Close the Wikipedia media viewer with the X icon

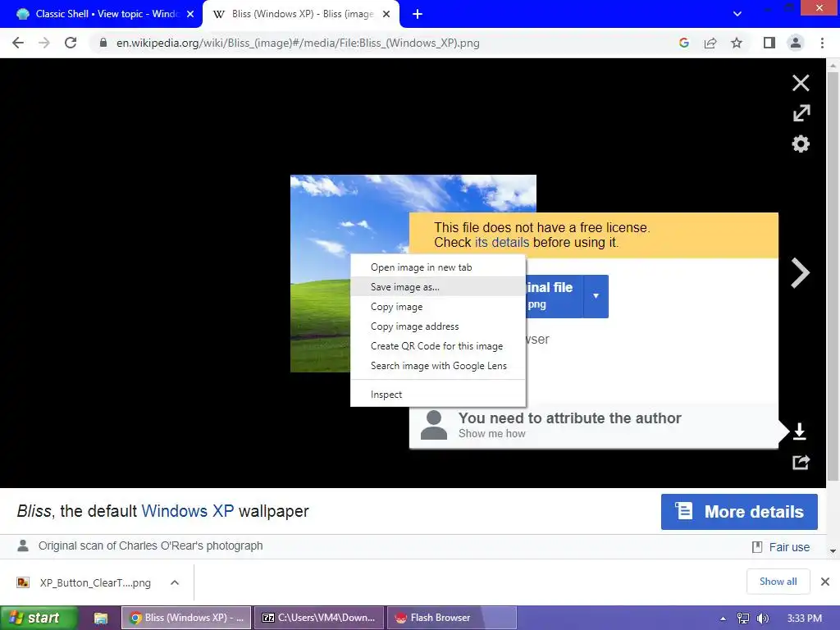pos(801,83)
